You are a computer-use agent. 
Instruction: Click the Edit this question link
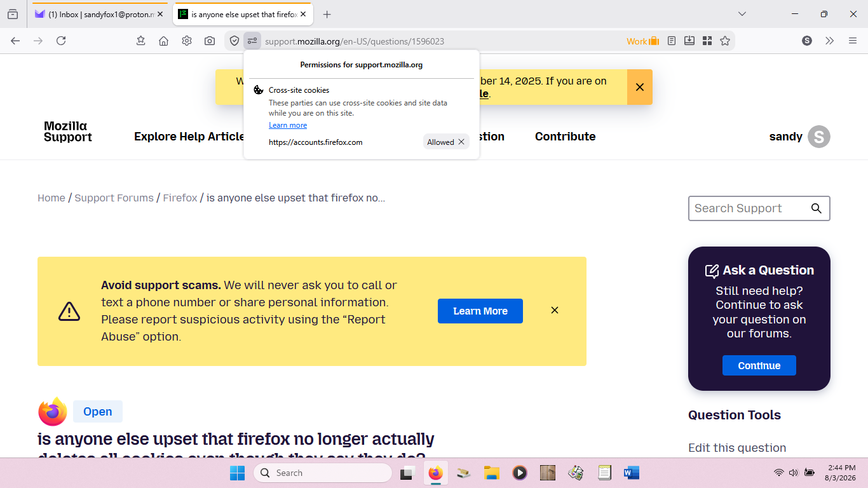tap(737, 448)
